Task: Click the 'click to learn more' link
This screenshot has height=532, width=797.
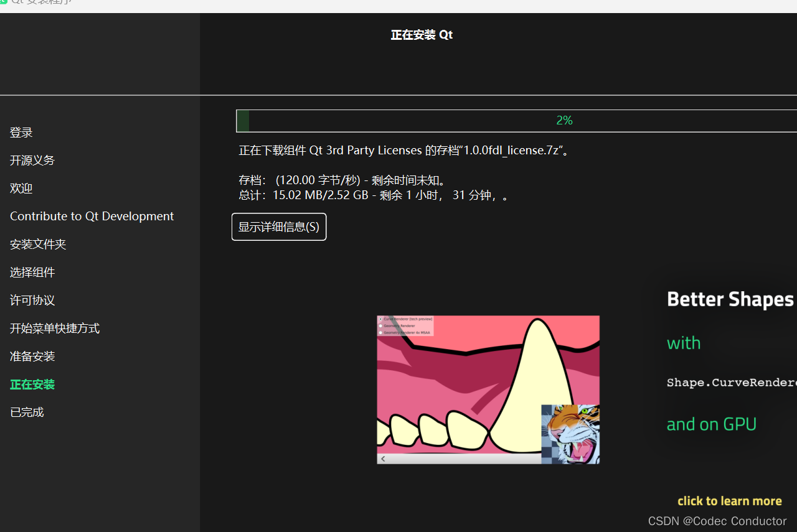Action: (729, 501)
